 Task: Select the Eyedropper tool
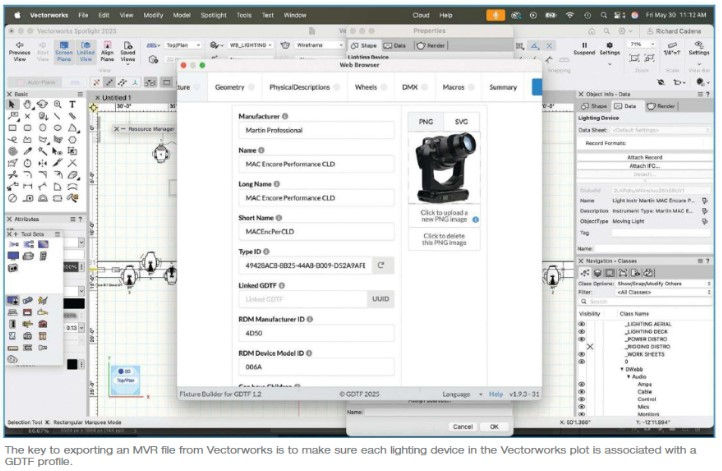click(28, 151)
